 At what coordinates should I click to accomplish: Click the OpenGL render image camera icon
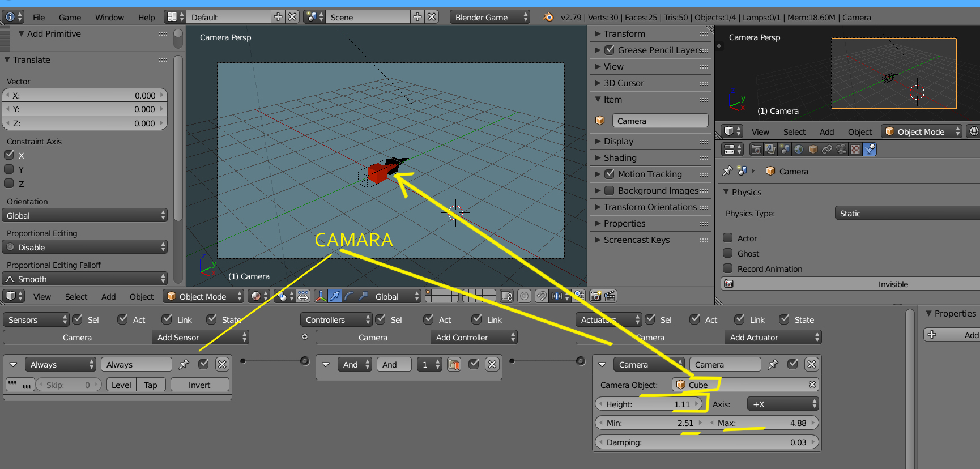point(596,296)
